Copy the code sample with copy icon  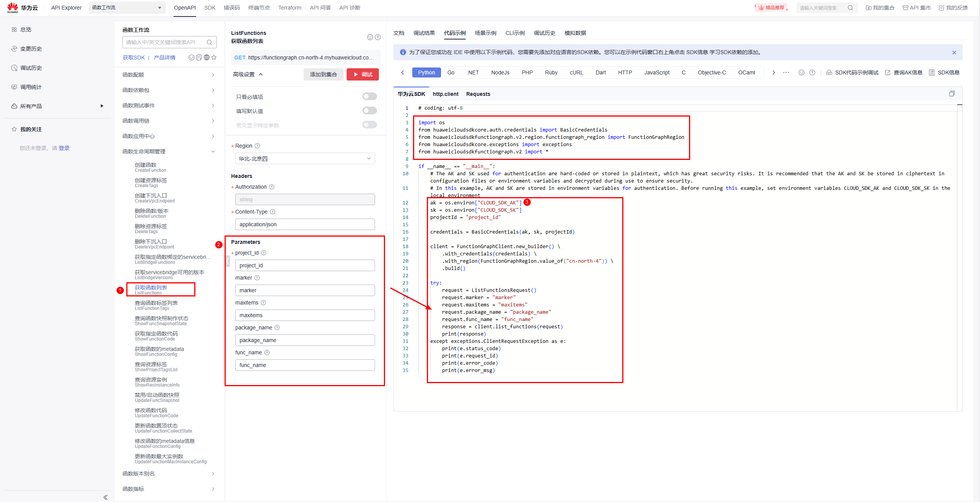tap(952, 94)
